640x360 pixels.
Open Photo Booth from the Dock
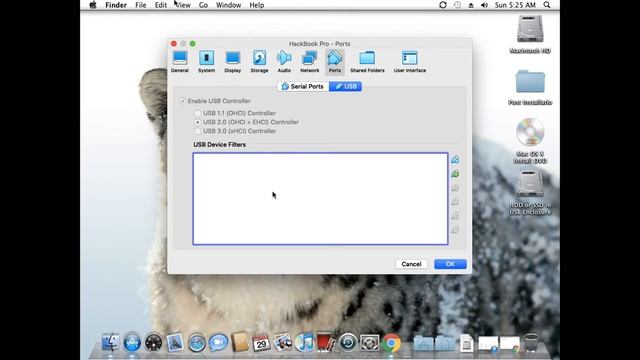[325, 342]
